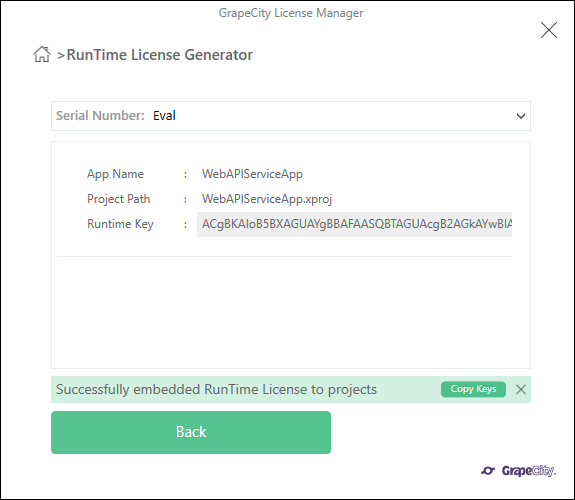Select the Eval serial number value
This screenshot has width=575, height=500.
164,116
